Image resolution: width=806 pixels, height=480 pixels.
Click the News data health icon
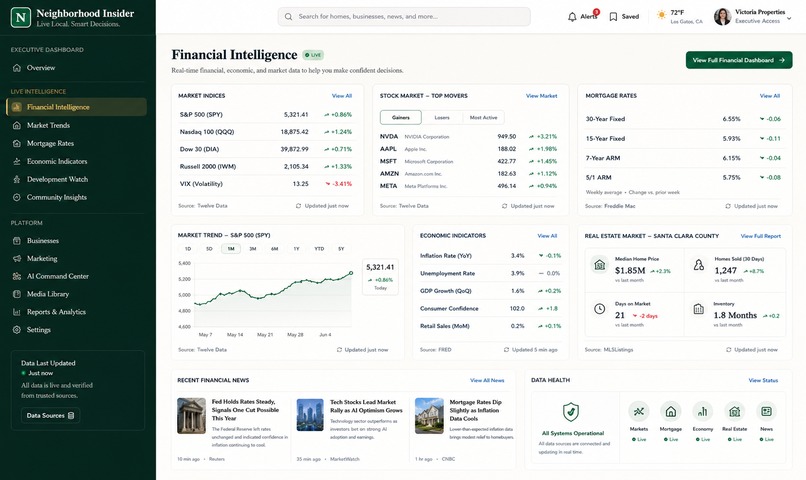pyautogui.click(x=766, y=412)
